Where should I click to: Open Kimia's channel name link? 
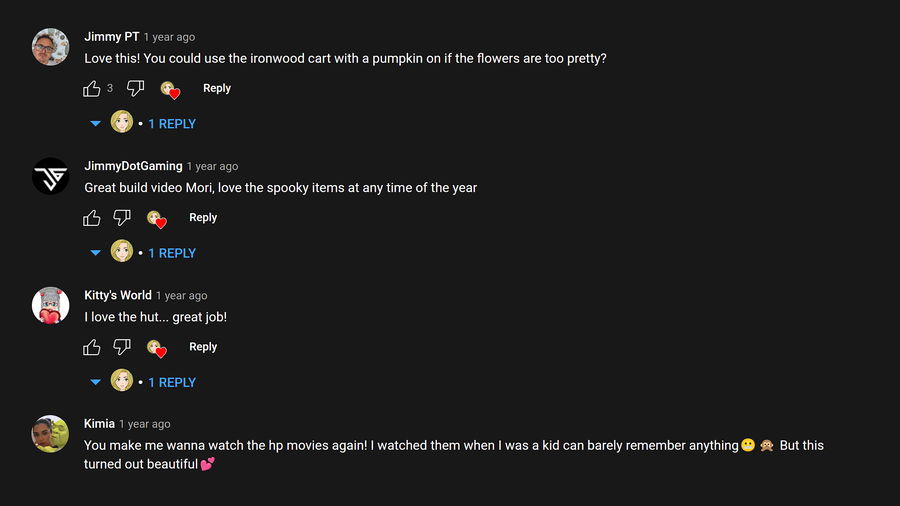[99, 424]
